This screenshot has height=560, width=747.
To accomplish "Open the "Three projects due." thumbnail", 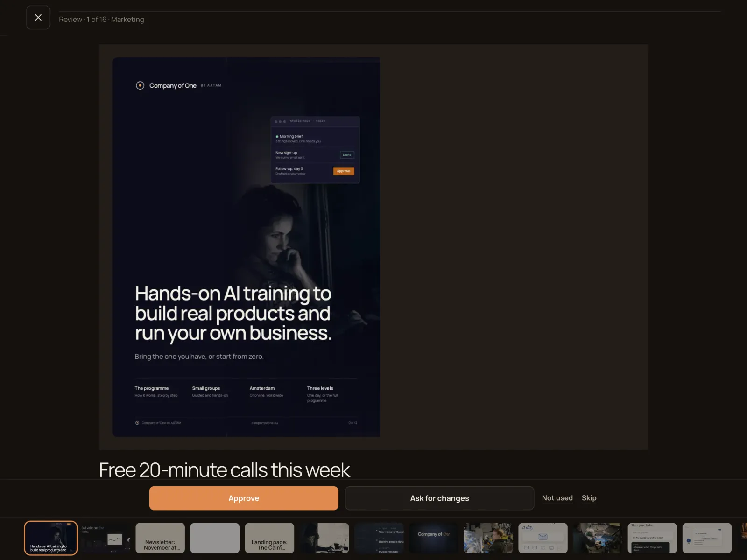I will point(652,538).
